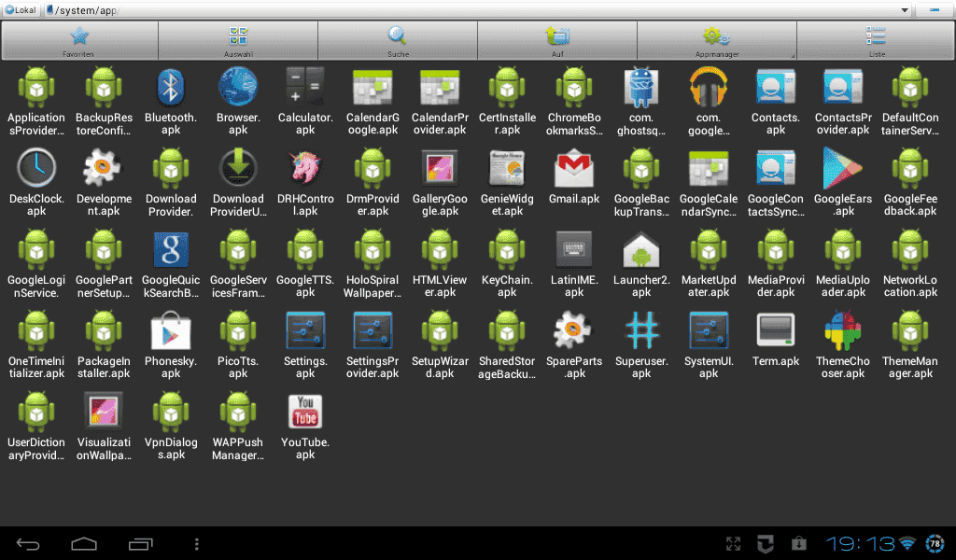Select ThemeChooser.apk colorful android icon

click(843, 330)
